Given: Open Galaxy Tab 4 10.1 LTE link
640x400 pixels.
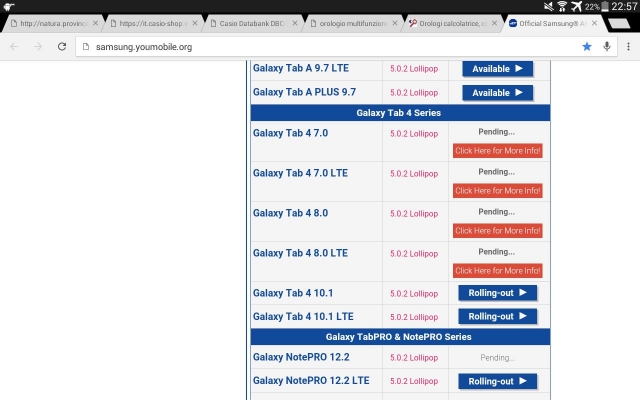Looking at the screenshot, I should pos(303,316).
